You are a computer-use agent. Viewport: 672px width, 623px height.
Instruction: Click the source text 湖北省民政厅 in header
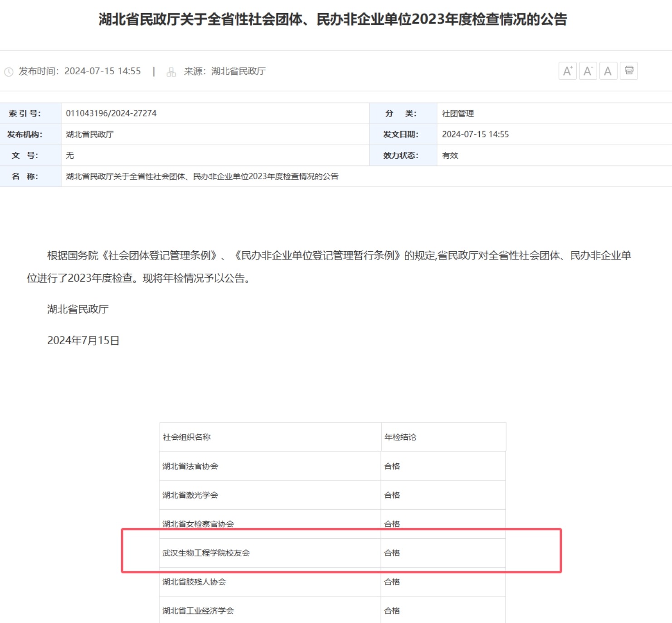[239, 71]
